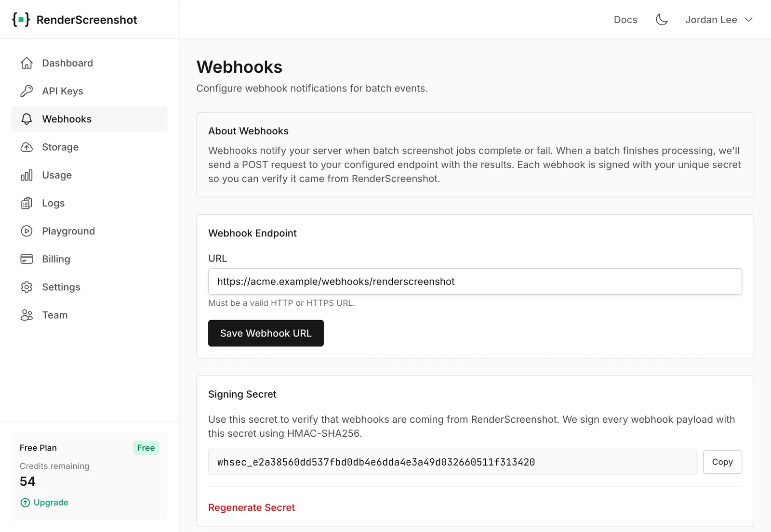Click Save Webhook URL button
The image size is (771, 532).
click(x=266, y=333)
